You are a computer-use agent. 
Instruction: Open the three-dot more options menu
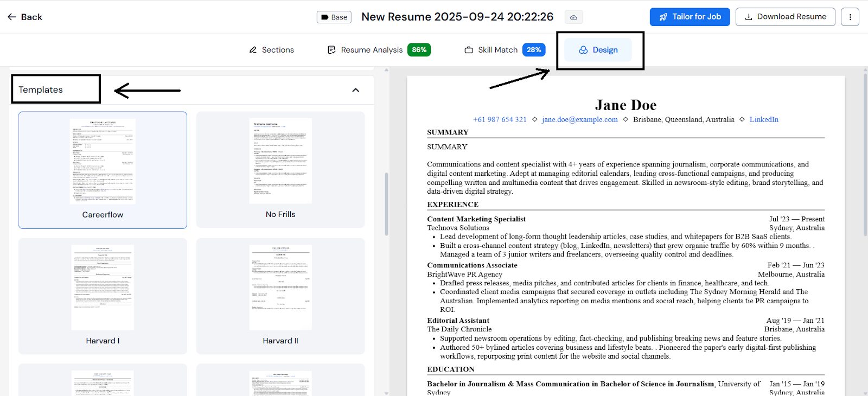tap(850, 17)
